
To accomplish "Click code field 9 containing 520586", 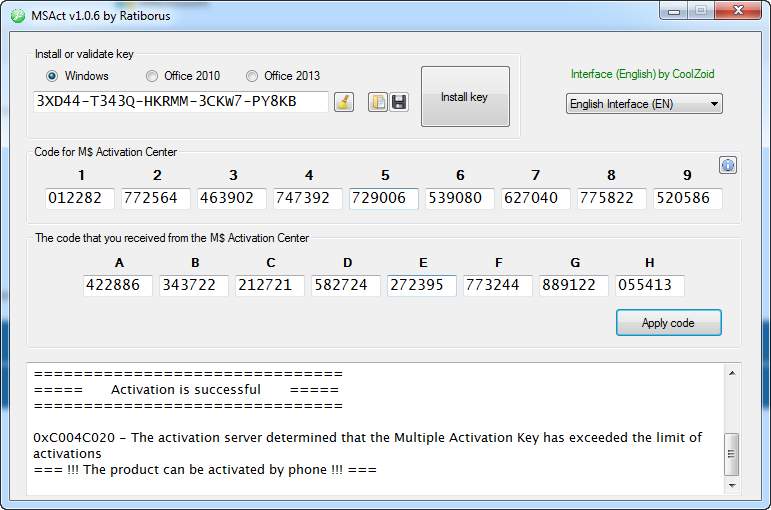I will [x=687, y=198].
